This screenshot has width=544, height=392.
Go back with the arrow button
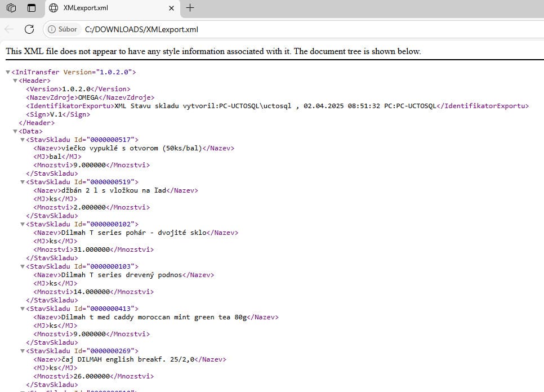point(10,29)
